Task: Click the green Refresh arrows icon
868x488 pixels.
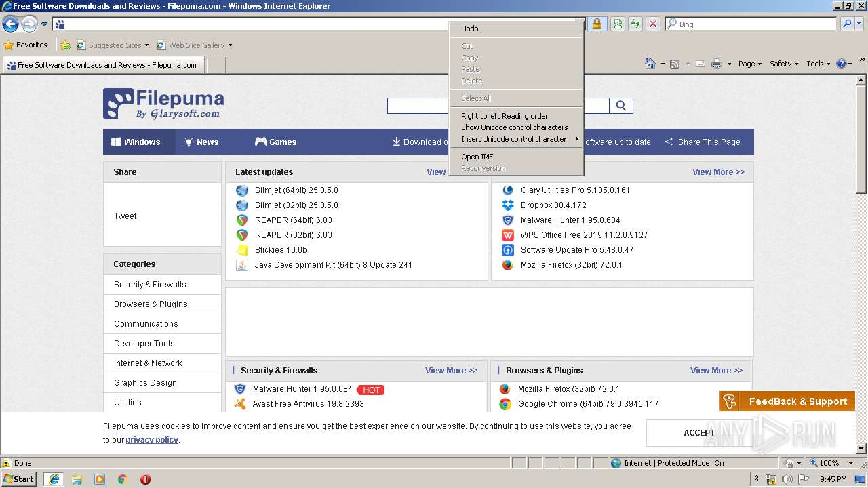Action: click(x=635, y=24)
